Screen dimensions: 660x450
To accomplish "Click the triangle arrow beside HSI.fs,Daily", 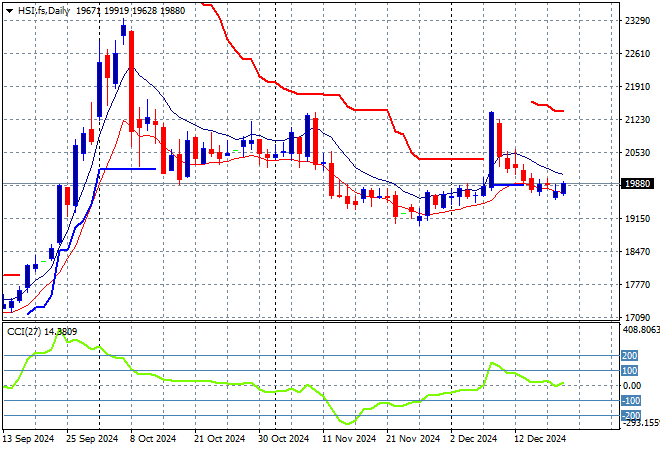I will point(9,9).
